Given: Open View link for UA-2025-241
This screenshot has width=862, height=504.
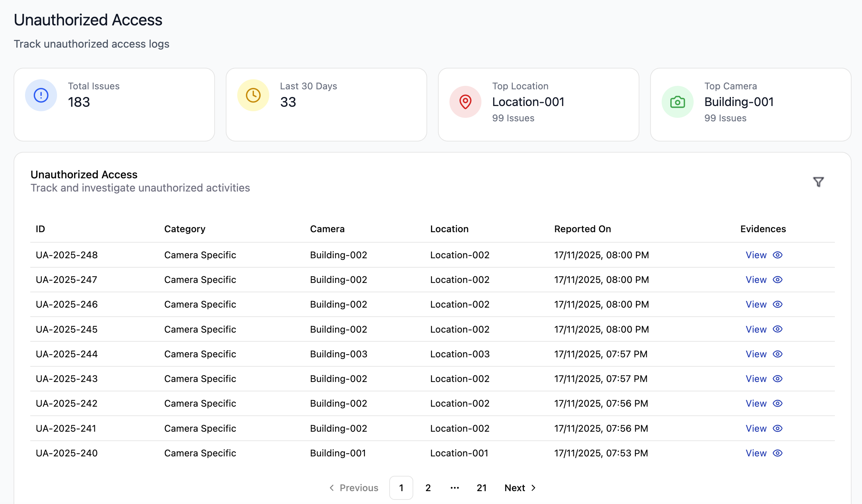Looking at the screenshot, I should pos(756,428).
